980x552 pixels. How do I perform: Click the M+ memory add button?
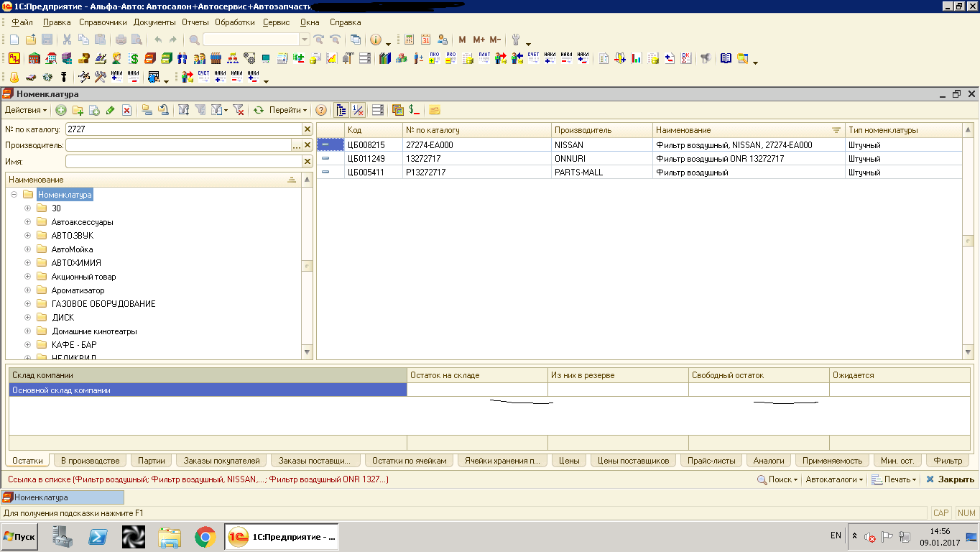pos(479,40)
